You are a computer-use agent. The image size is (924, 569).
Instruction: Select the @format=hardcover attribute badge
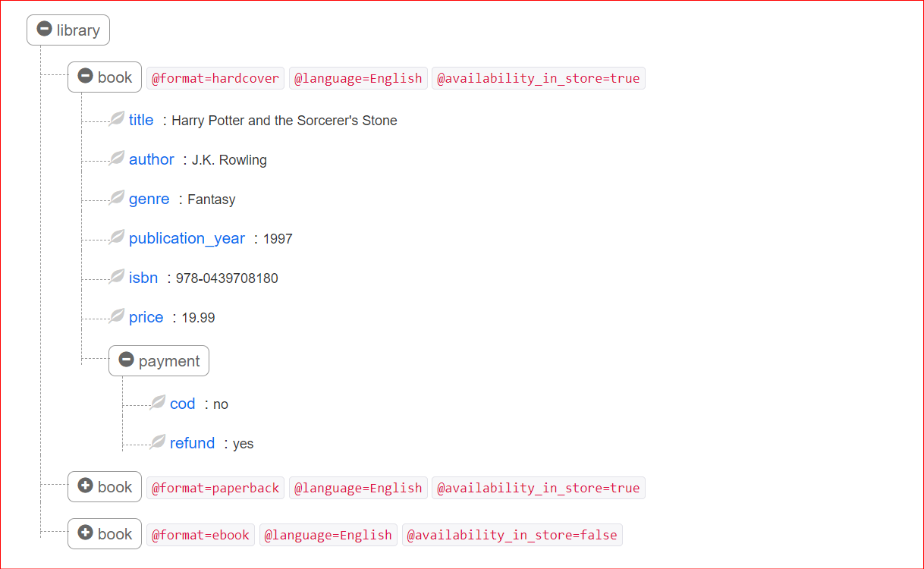click(215, 77)
